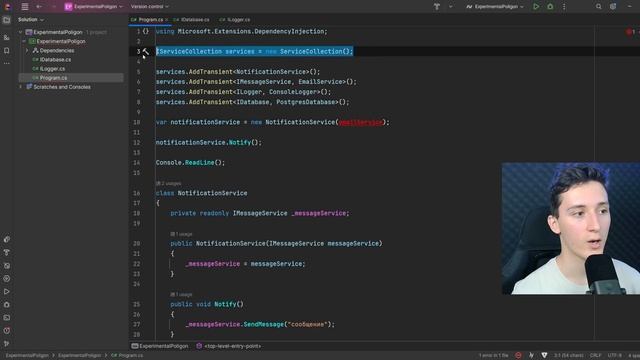Select ILogger.cs in solution tree
Viewport: 640px width, 360px height.
click(x=52, y=69)
